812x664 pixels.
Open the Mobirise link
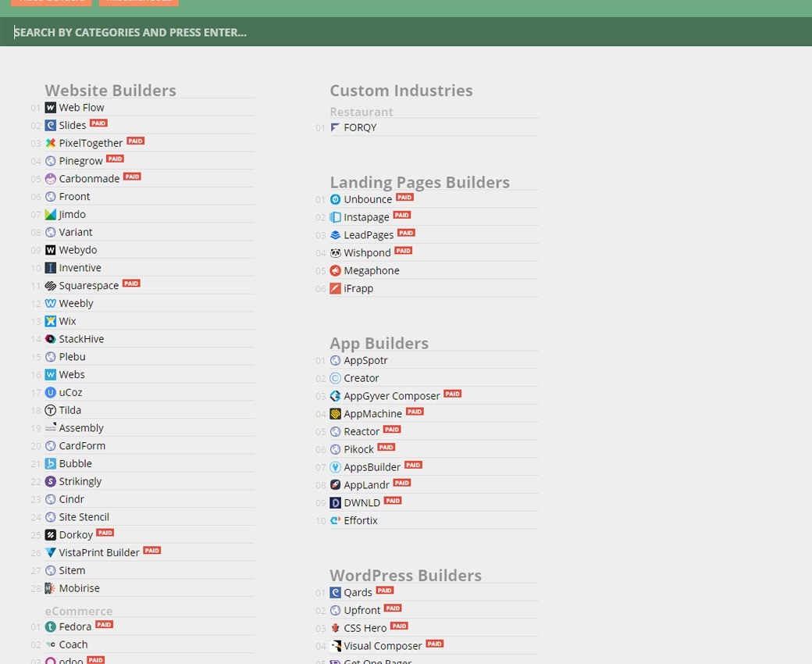click(79, 588)
